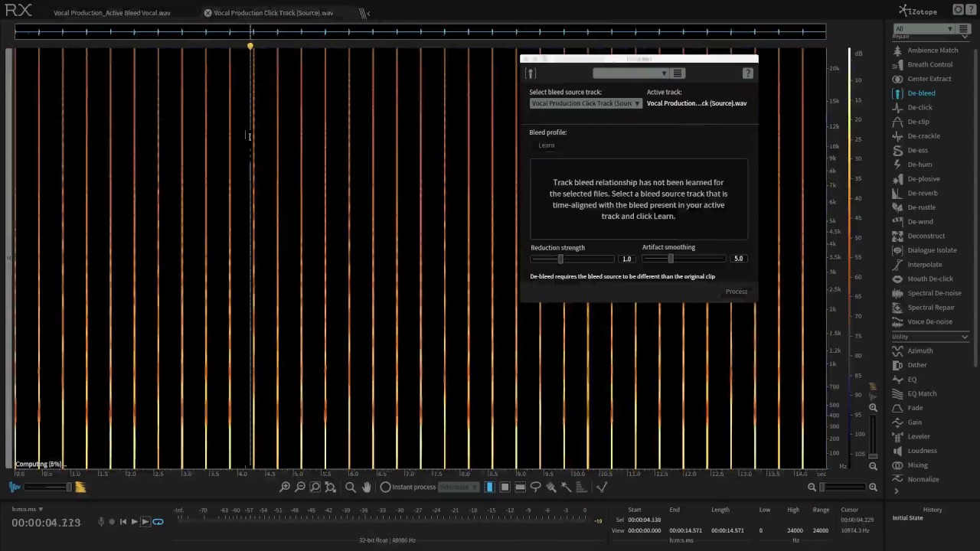
Task: Play the selection only
Action: (x=145, y=522)
